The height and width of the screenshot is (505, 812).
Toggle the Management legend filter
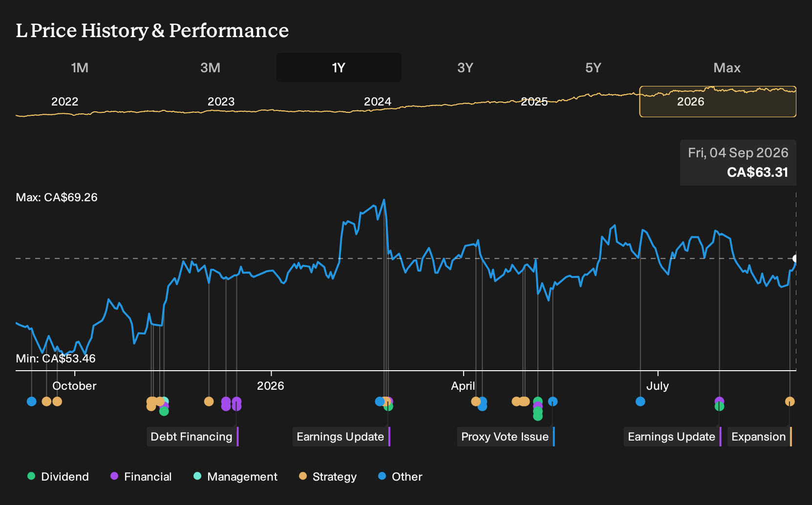(235, 476)
